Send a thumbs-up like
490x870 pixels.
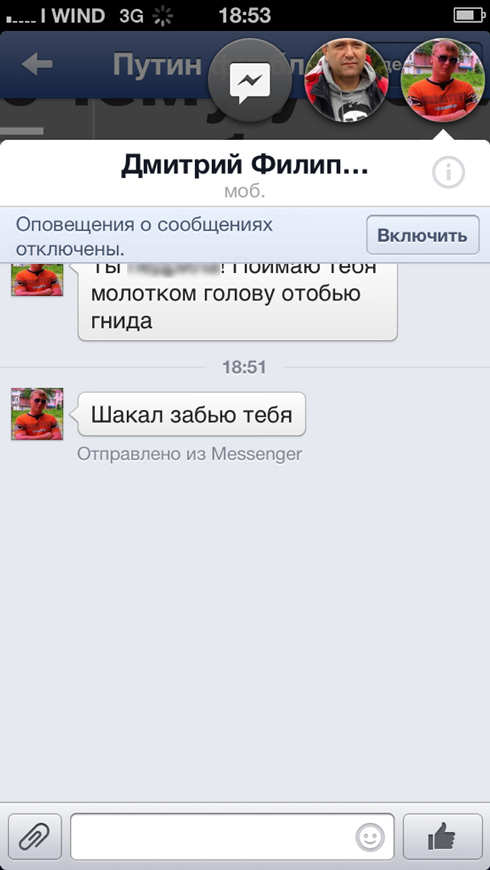(442, 836)
